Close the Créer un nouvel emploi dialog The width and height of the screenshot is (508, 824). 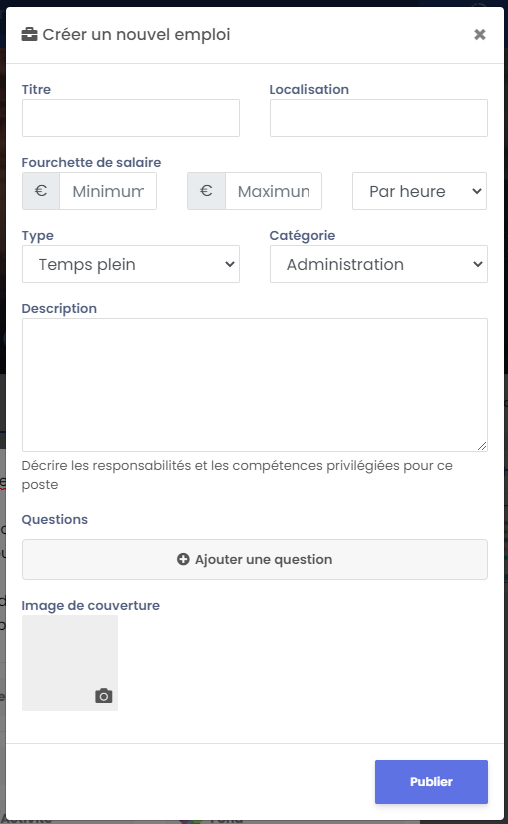[480, 35]
